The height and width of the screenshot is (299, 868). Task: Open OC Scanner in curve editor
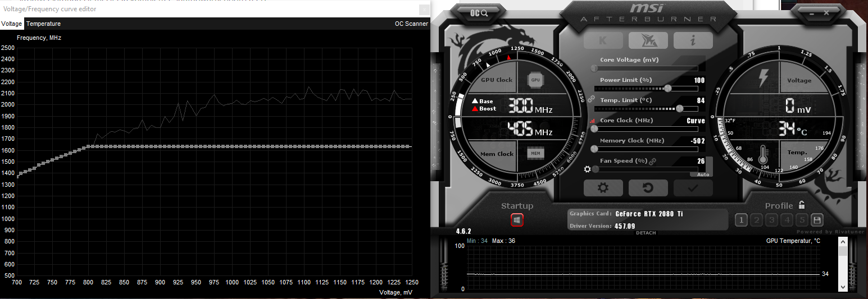click(x=411, y=24)
